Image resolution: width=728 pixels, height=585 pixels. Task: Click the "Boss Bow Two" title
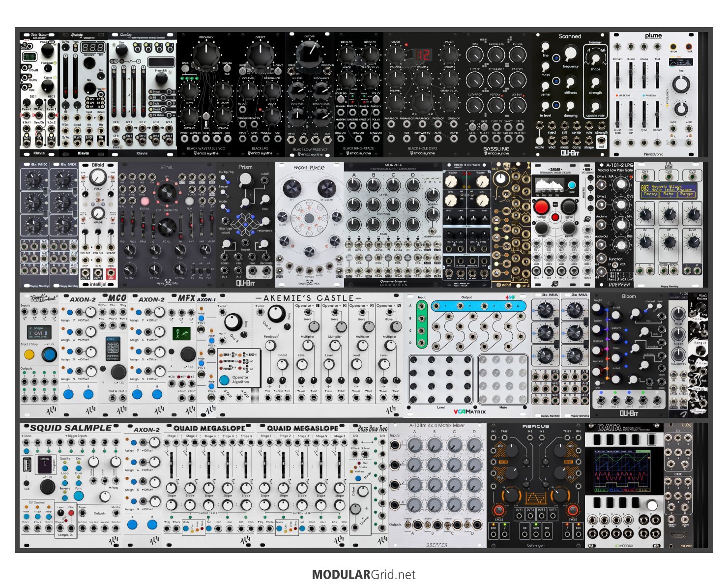point(372,428)
